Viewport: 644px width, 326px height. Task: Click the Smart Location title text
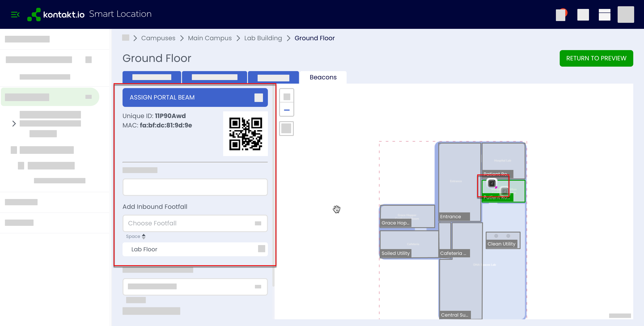(x=120, y=14)
